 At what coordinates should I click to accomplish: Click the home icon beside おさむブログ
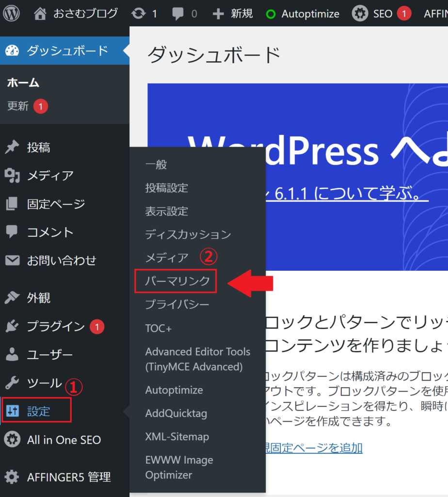coord(40,14)
